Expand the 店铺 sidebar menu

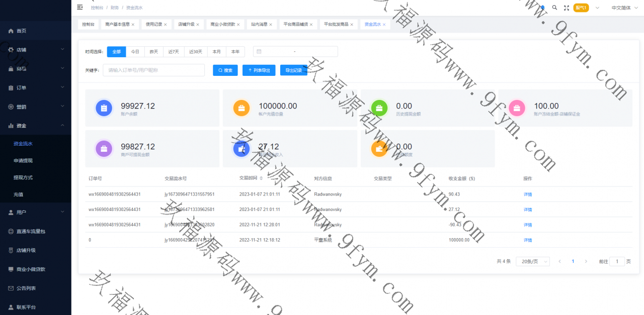click(x=35, y=50)
